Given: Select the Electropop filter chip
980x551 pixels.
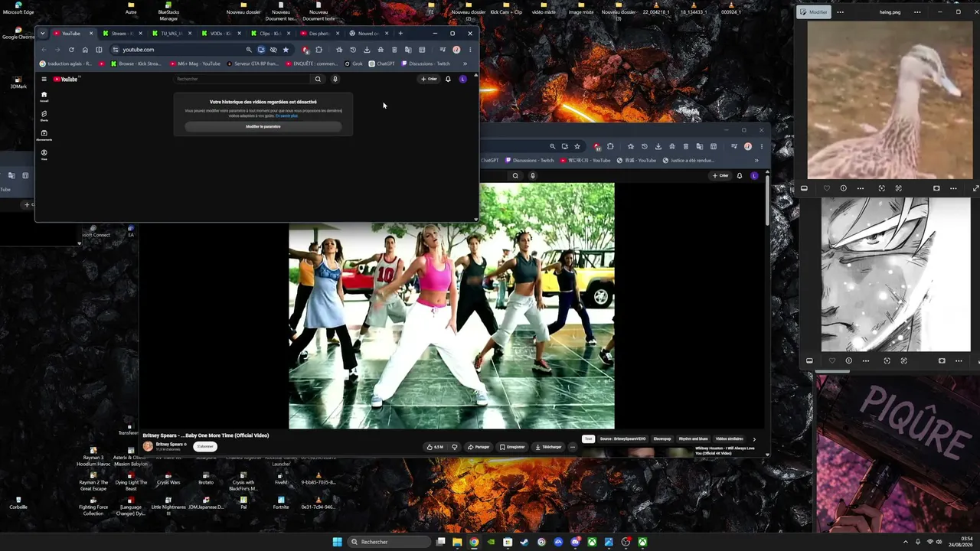Looking at the screenshot, I should [x=662, y=439].
